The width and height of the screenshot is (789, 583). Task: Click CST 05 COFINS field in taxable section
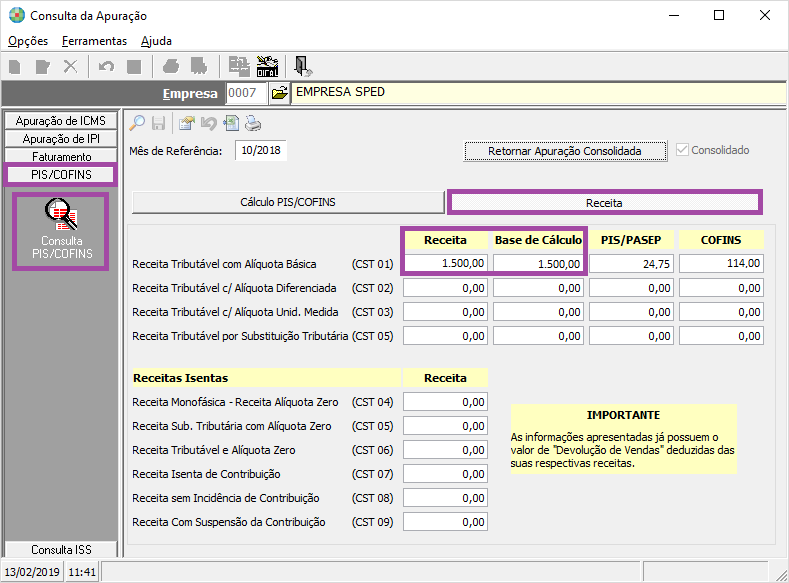point(722,336)
